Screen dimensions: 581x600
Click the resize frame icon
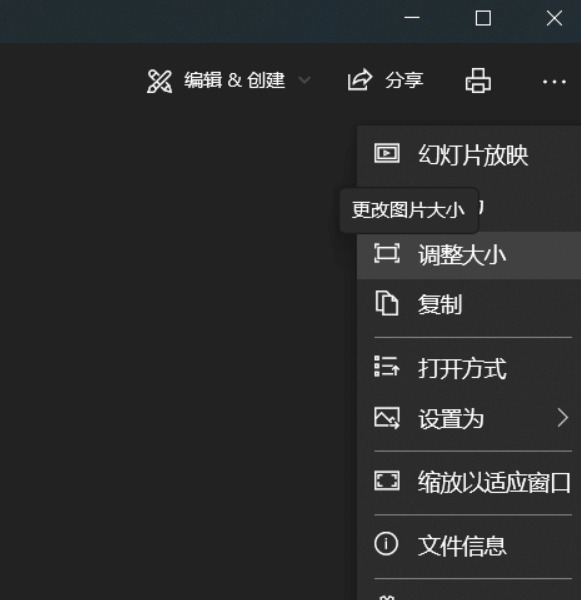pyautogui.click(x=387, y=253)
